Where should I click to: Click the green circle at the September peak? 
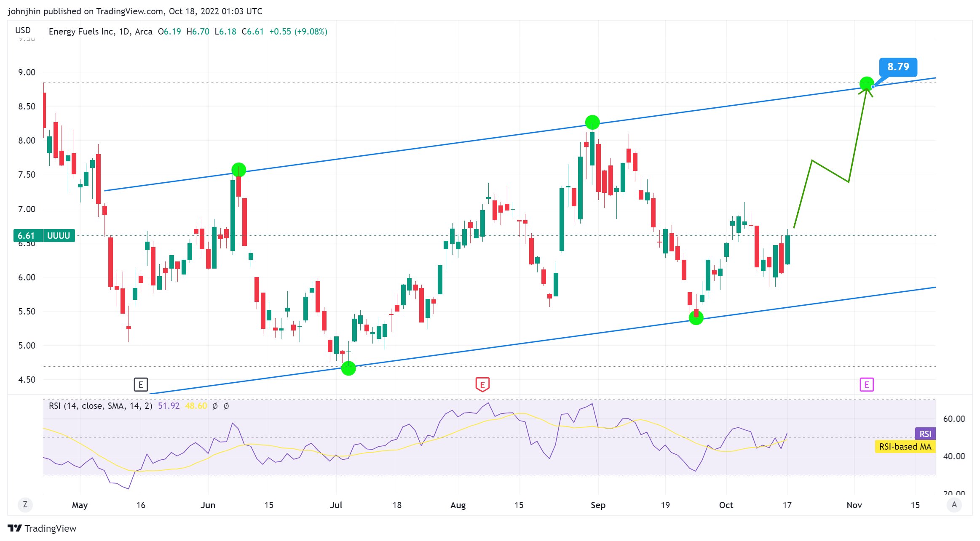[592, 123]
